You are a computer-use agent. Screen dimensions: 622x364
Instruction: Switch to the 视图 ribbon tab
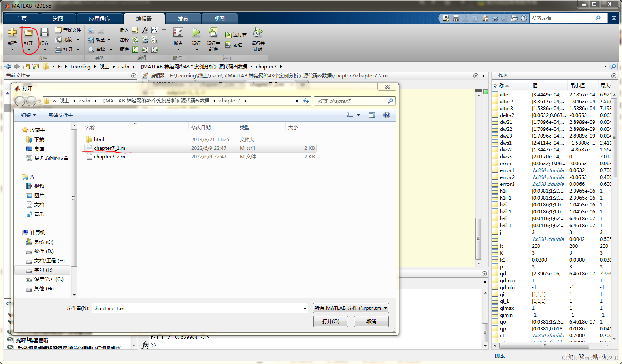tap(219, 19)
